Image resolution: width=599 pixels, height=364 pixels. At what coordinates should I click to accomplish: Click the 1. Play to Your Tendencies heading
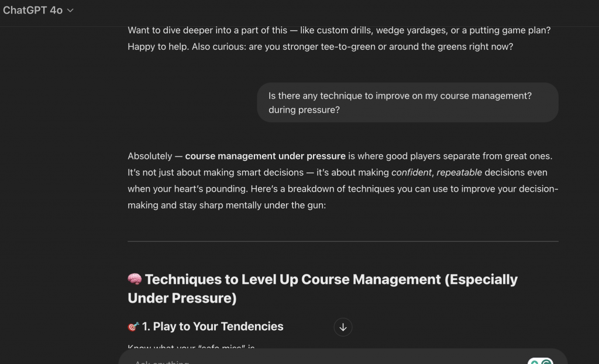click(x=212, y=327)
